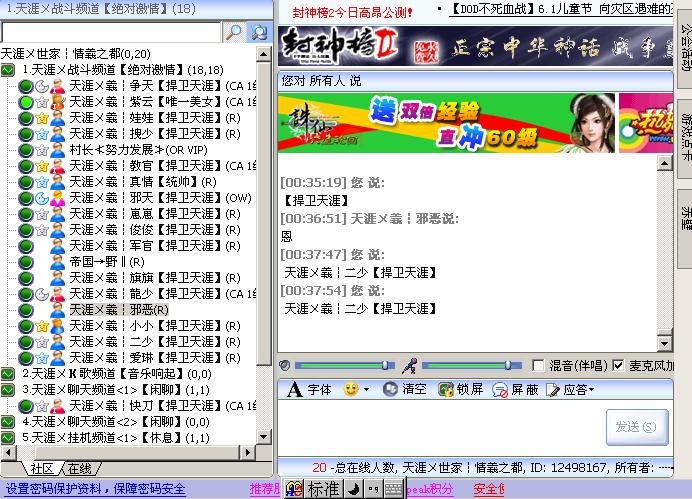Screen dimensions: 692x499
Task: Collapse channel 3.天涯×聊天频道<1>
Action: (8, 390)
